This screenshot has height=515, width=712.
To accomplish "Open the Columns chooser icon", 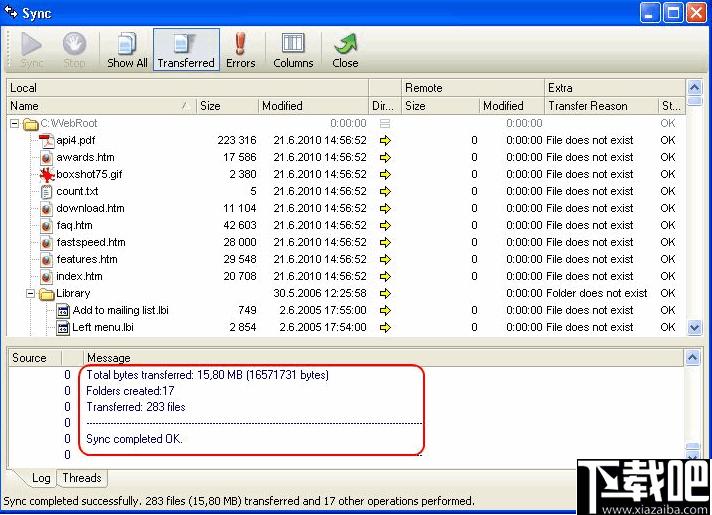I will [x=292, y=44].
